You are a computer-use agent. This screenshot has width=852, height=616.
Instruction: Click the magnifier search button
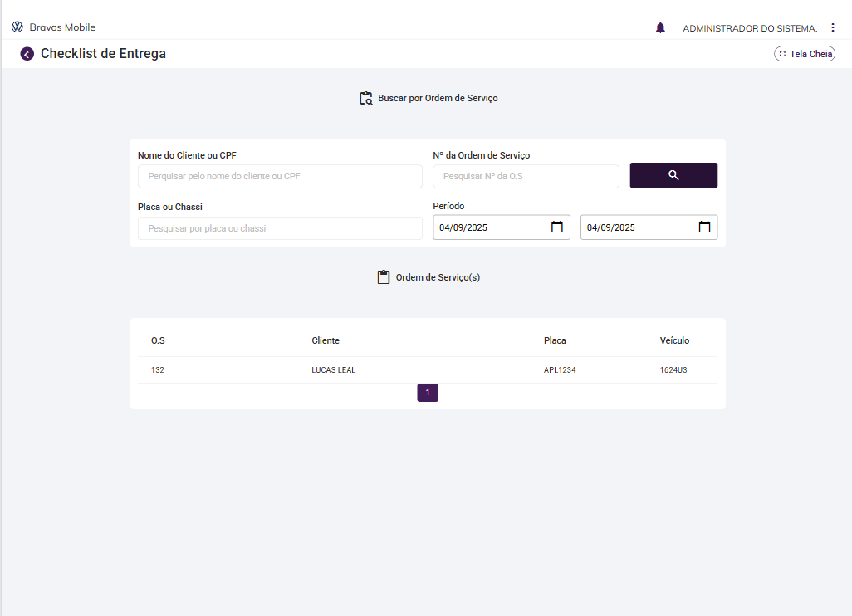pyautogui.click(x=673, y=175)
